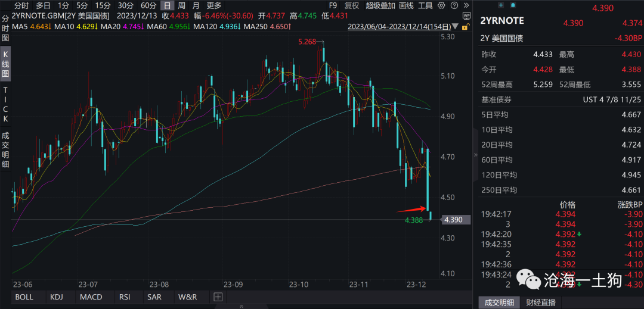
Task: Switch to the daily (日) period
Action: pyautogui.click(x=167, y=5)
